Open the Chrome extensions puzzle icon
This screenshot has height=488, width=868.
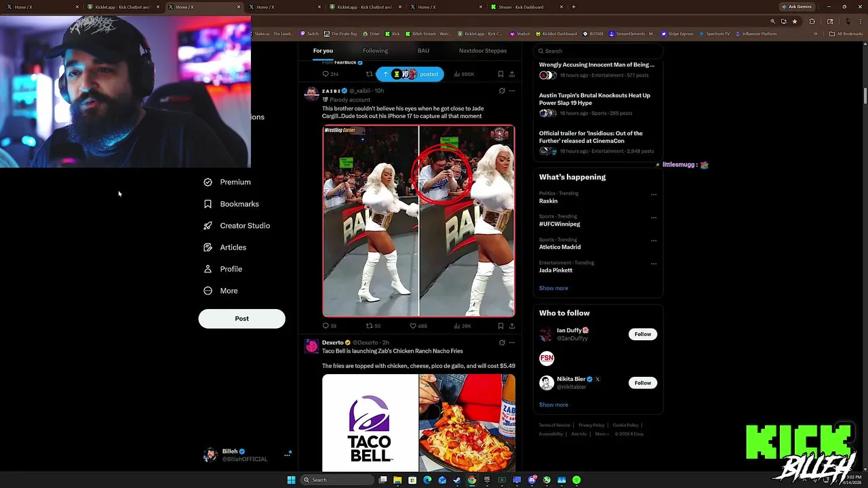[812, 21]
